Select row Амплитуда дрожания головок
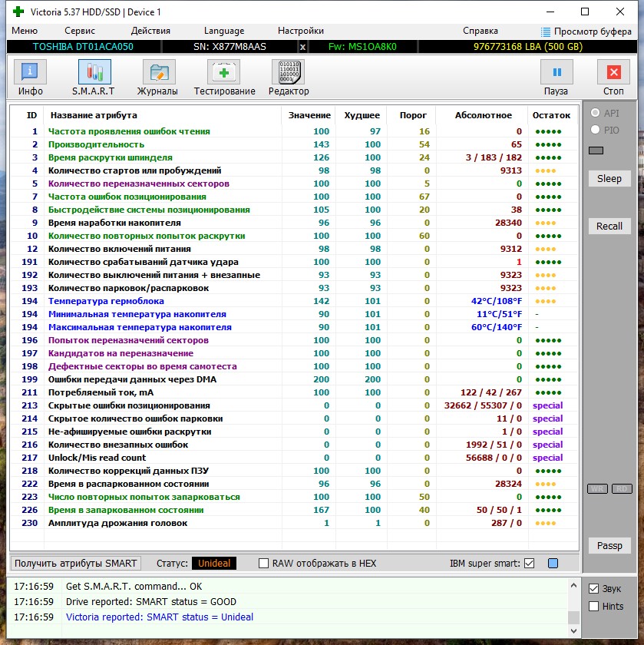 pyautogui.click(x=294, y=523)
